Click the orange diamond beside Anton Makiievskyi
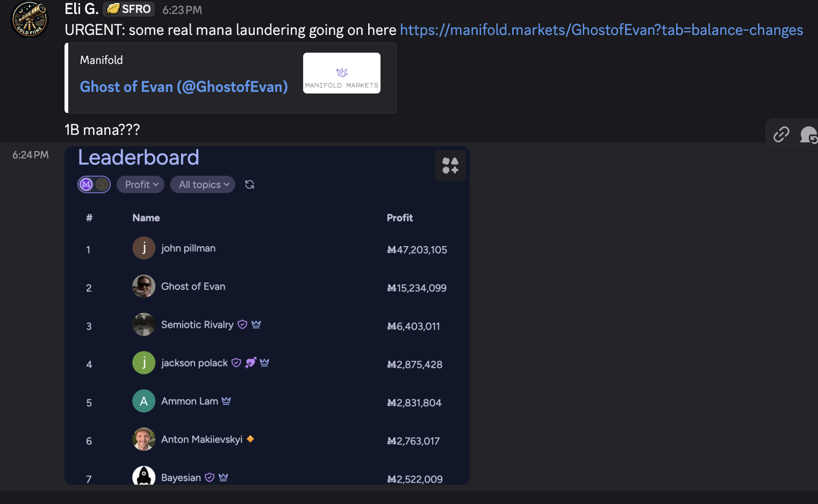Image resolution: width=818 pixels, height=504 pixels. point(250,439)
